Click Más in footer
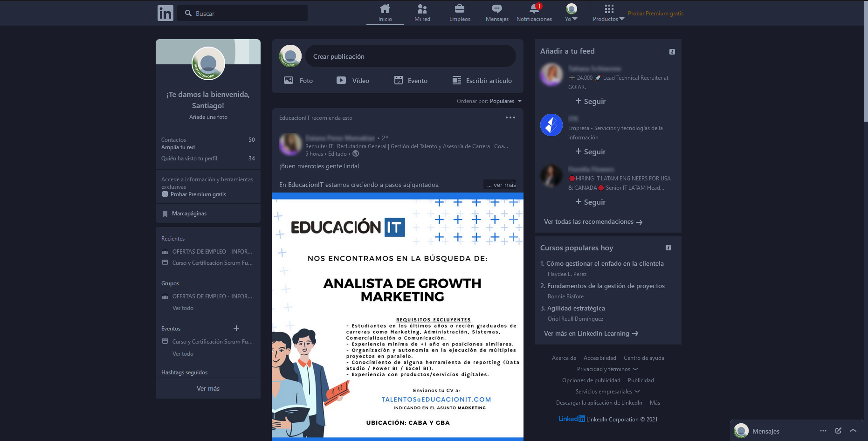Screen dimensions: 868x441 (x=655, y=403)
